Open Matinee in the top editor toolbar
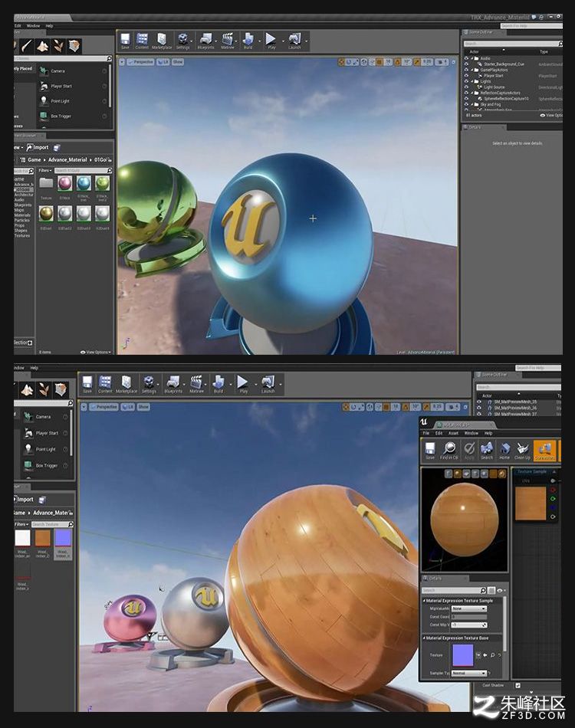Viewport: 575px width, 728px height. [227, 41]
